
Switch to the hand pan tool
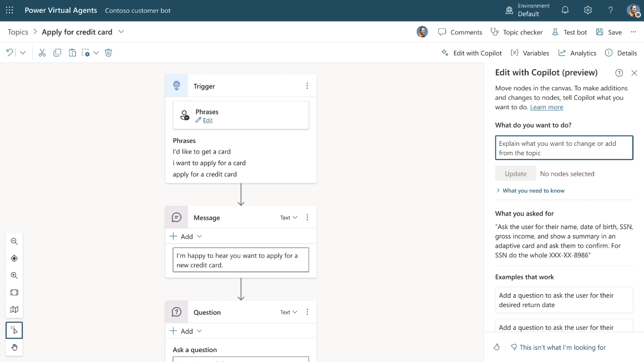[14, 348]
